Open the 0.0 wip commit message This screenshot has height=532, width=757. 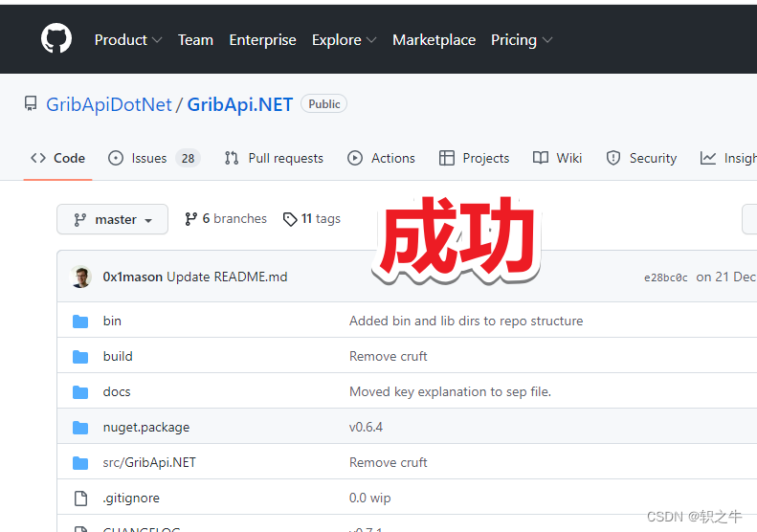(369, 499)
